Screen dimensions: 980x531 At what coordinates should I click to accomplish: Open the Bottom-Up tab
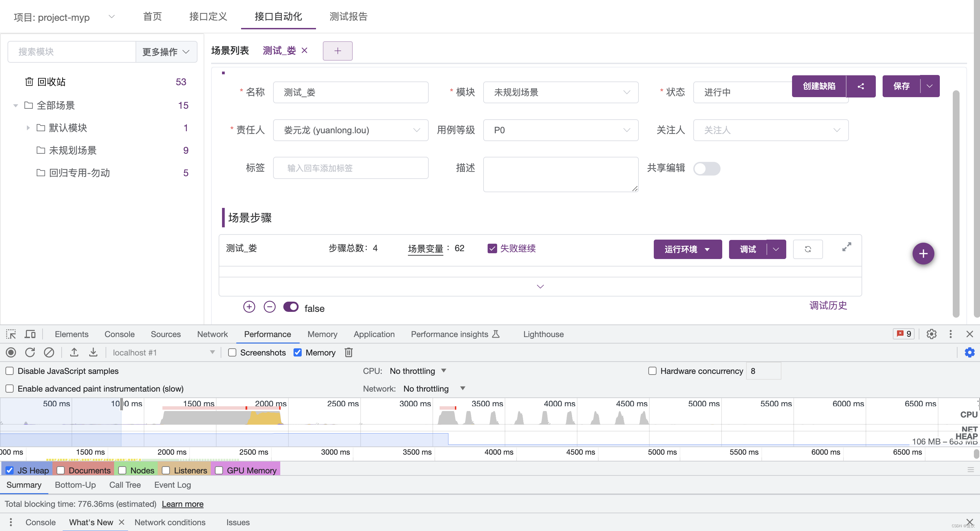[75, 485]
